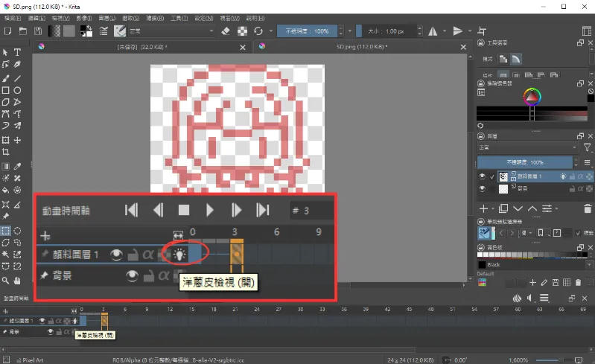Select the Rectangle shape tool
This screenshot has width=595, height=364.
click(x=5, y=90)
